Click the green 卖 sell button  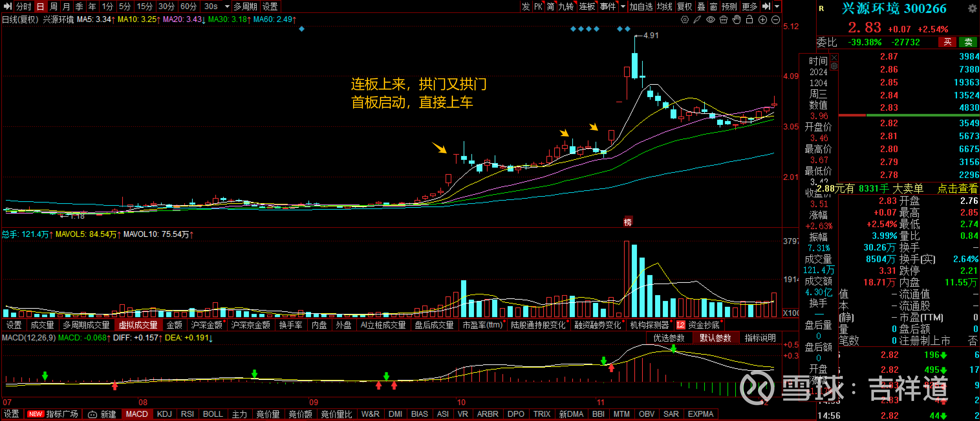click(x=968, y=42)
